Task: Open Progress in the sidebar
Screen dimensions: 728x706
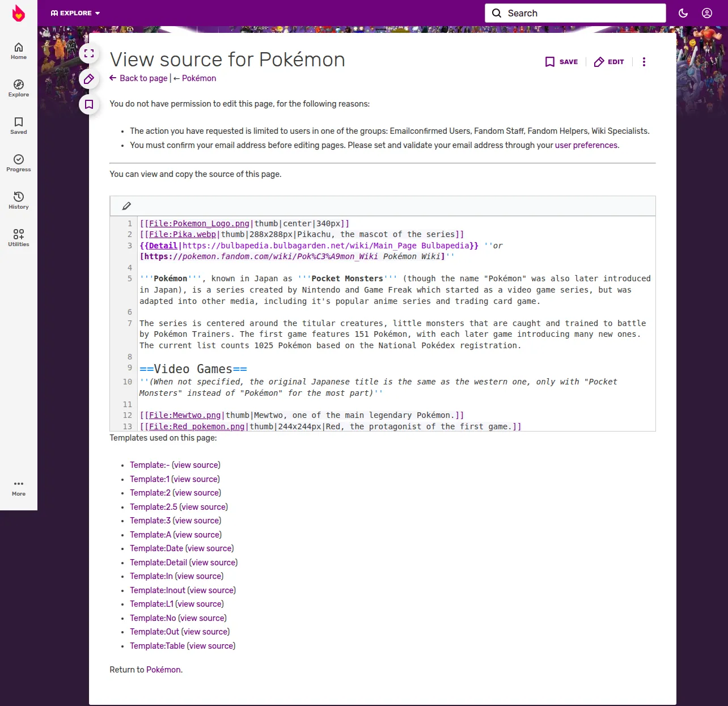Action: (x=19, y=163)
